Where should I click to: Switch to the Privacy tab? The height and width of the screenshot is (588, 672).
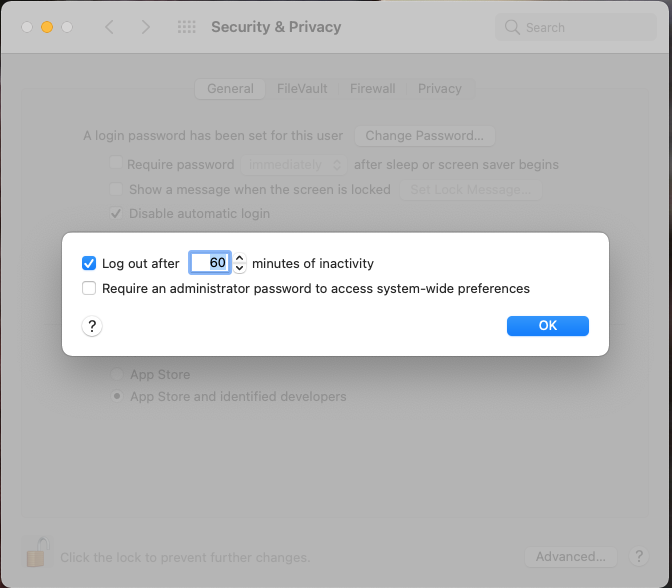[x=440, y=89]
